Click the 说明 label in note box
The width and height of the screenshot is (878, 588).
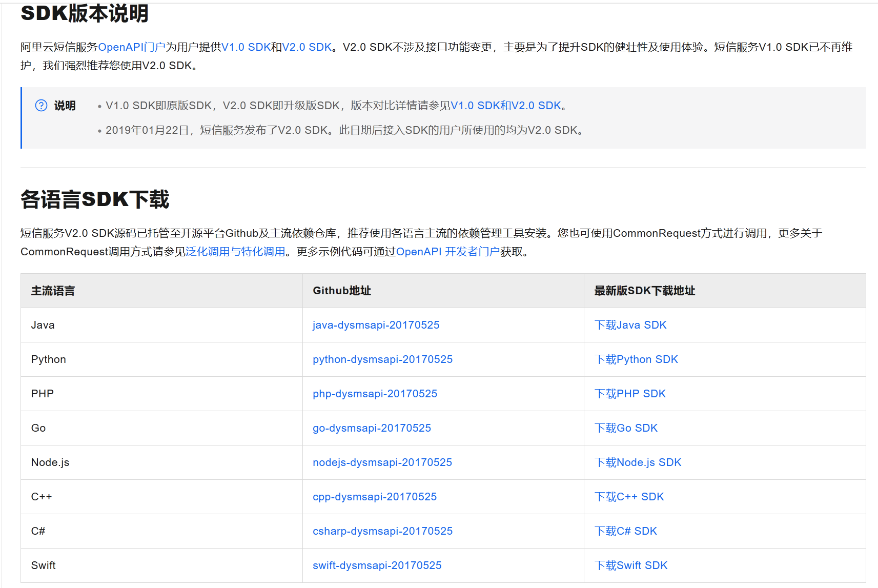[65, 106]
